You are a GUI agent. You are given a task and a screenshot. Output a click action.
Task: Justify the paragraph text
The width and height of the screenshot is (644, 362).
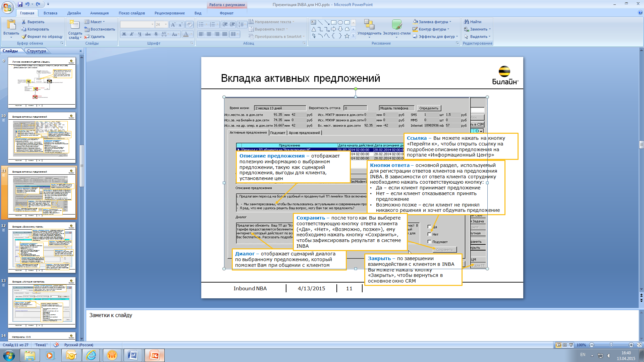[x=224, y=34]
